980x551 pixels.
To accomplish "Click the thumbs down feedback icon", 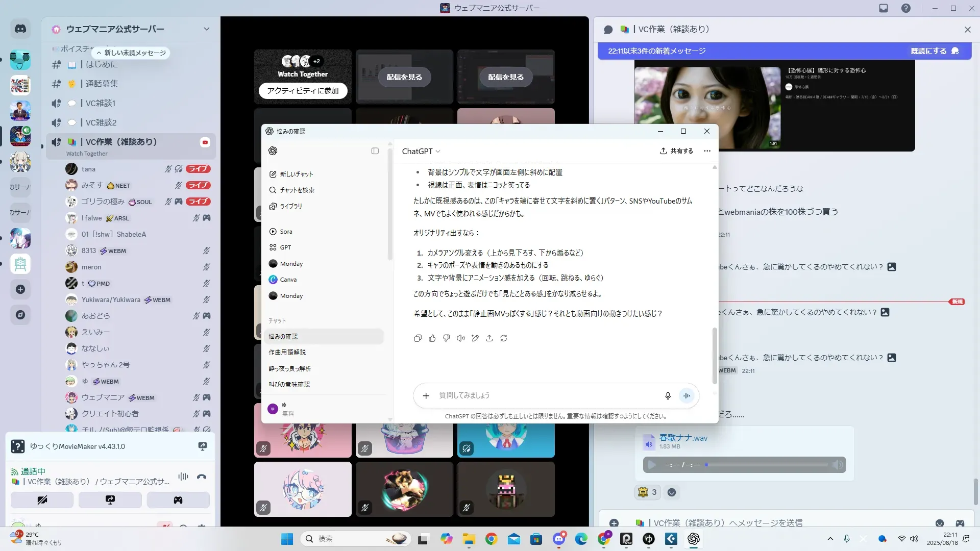I will tap(447, 338).
